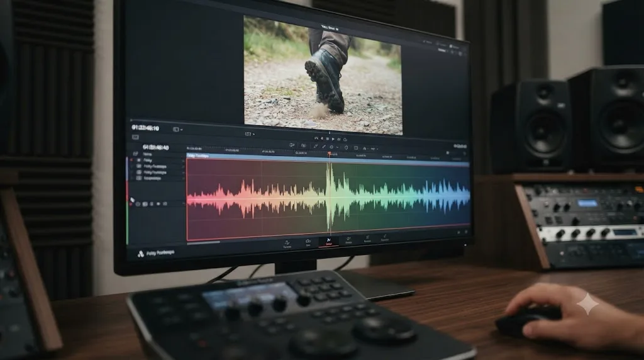Jump to the first frame with the skip-back control
Image resolution: width=644 pixels, height=360 pixels.
click(x=316, y=138)
